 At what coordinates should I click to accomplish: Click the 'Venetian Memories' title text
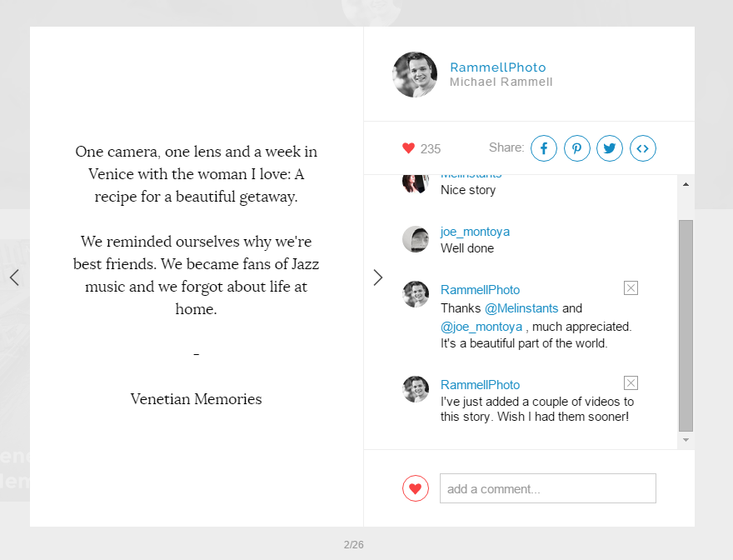pyautogui.click(x=196, y=399)
